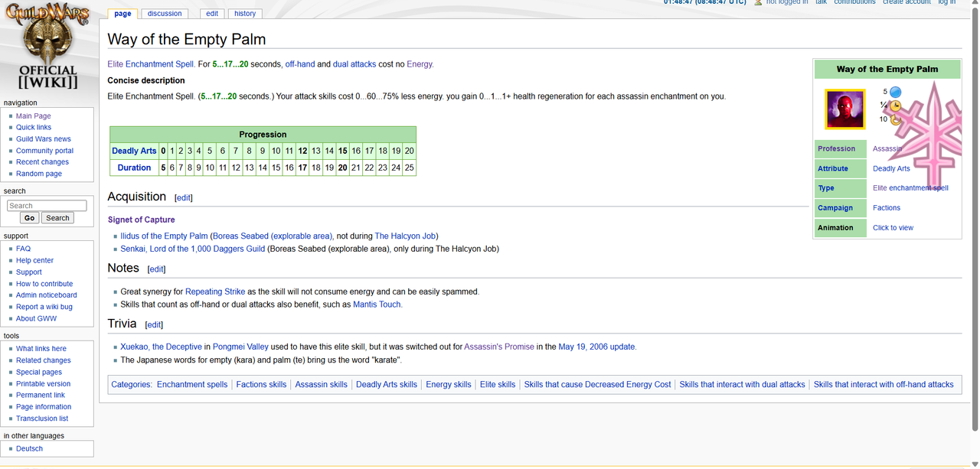Image resolution: width=980 pixels, height=469 pixels.
Task: Open Enchantment spells category
Action: tap(192, 385)
